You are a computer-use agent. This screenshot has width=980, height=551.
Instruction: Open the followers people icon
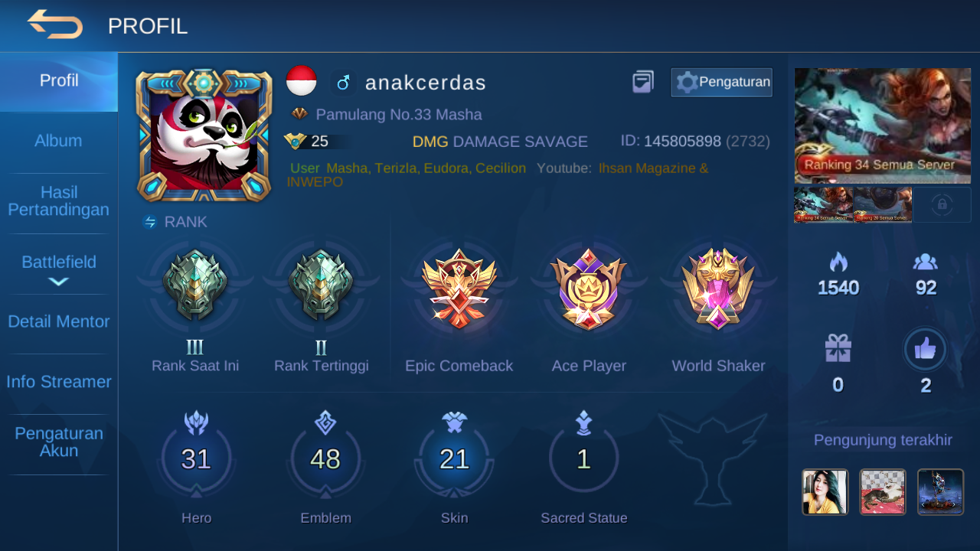click(926, 262)
